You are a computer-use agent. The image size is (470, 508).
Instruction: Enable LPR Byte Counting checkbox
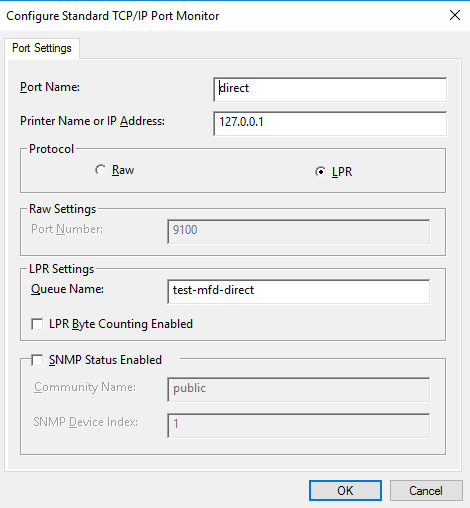[37, 324]
